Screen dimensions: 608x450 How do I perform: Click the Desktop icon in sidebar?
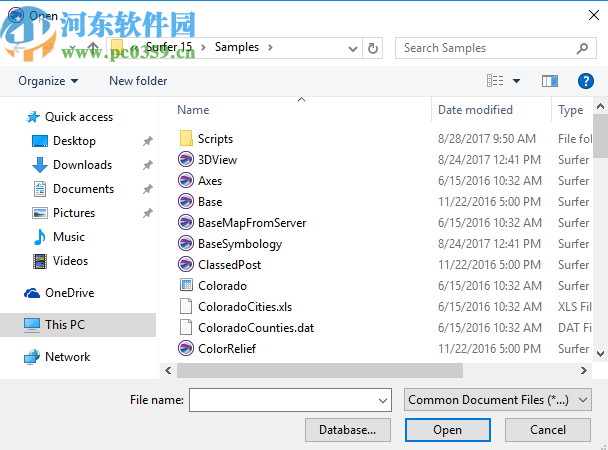click(40, 141)
